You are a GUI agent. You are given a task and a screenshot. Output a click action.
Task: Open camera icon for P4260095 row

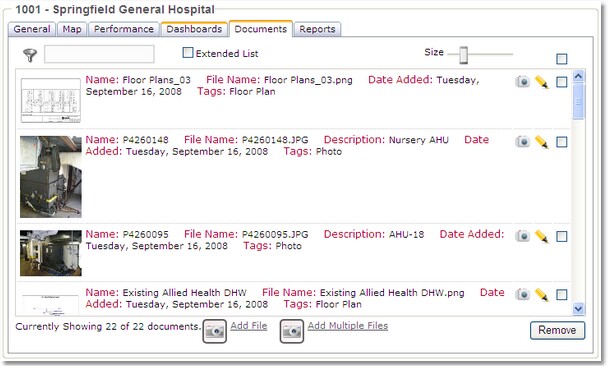point(522,236)
